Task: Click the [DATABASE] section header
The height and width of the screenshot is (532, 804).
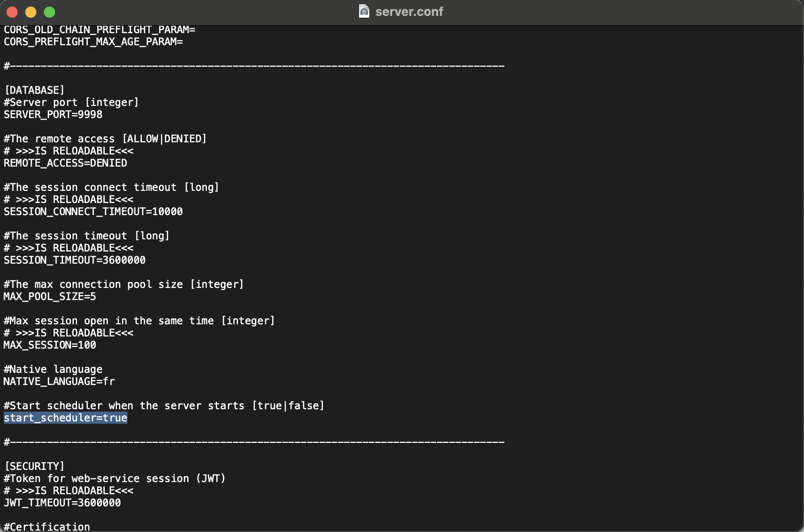Action: click(x=35, y=91)
